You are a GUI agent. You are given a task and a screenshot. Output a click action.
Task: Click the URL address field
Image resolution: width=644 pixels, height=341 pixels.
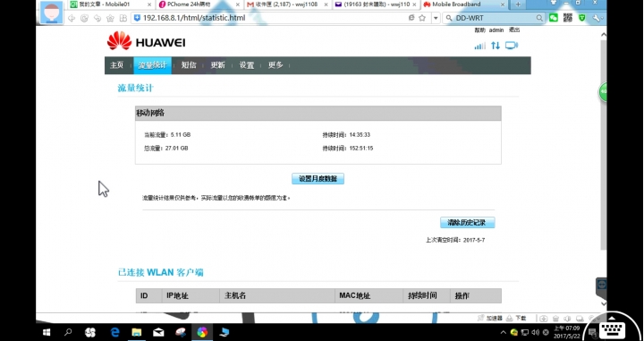point(271,18)
